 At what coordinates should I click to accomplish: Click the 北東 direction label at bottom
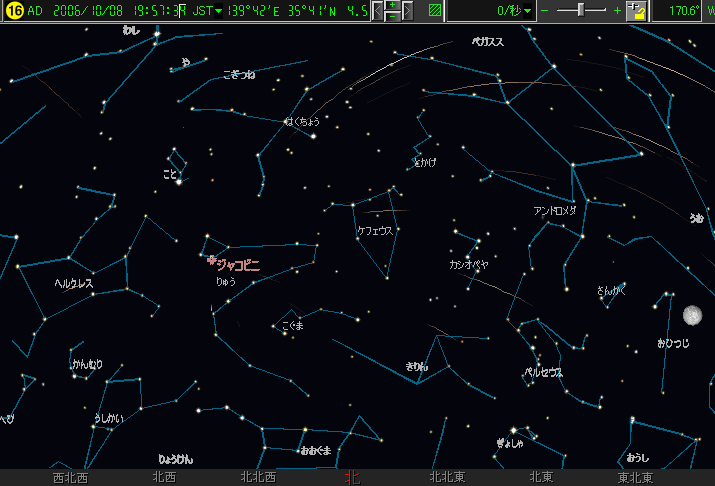541,477
